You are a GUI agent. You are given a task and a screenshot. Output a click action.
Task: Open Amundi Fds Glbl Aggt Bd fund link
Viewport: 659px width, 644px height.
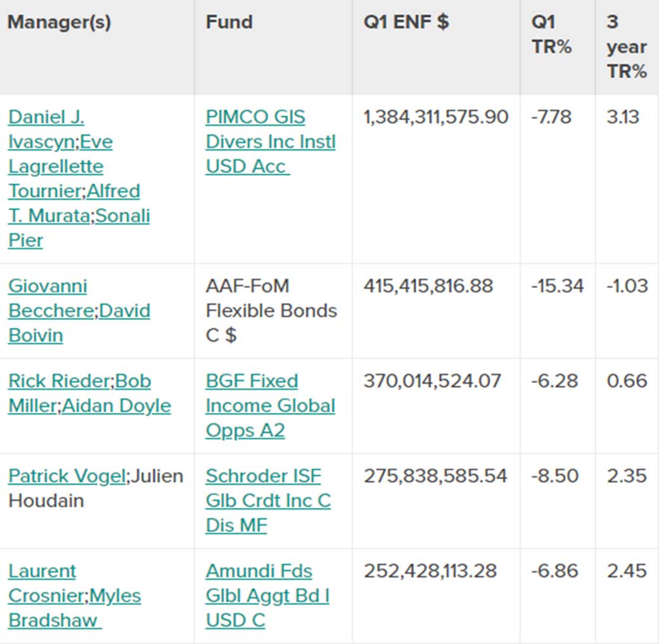tap(267, 596)
